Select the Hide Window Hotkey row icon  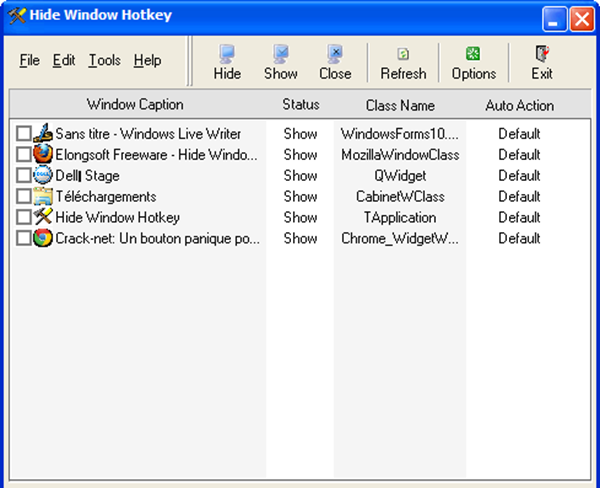[x=42, y=217]
